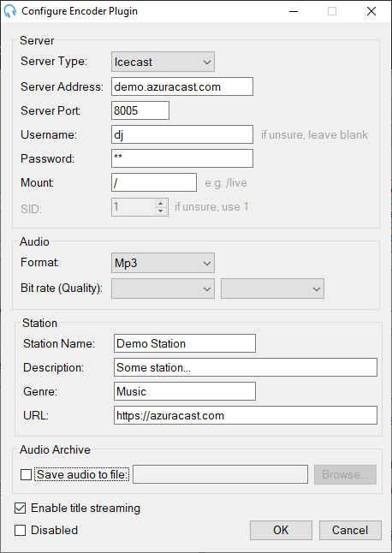Click the Cancel button
Image resolution: width=392 pixels, height=553 pixels.
coord(350,530)
